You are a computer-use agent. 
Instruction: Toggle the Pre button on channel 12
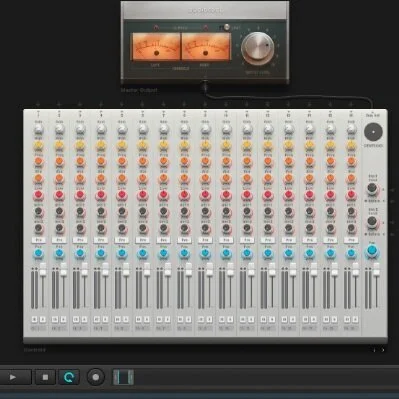click(268, 240)
